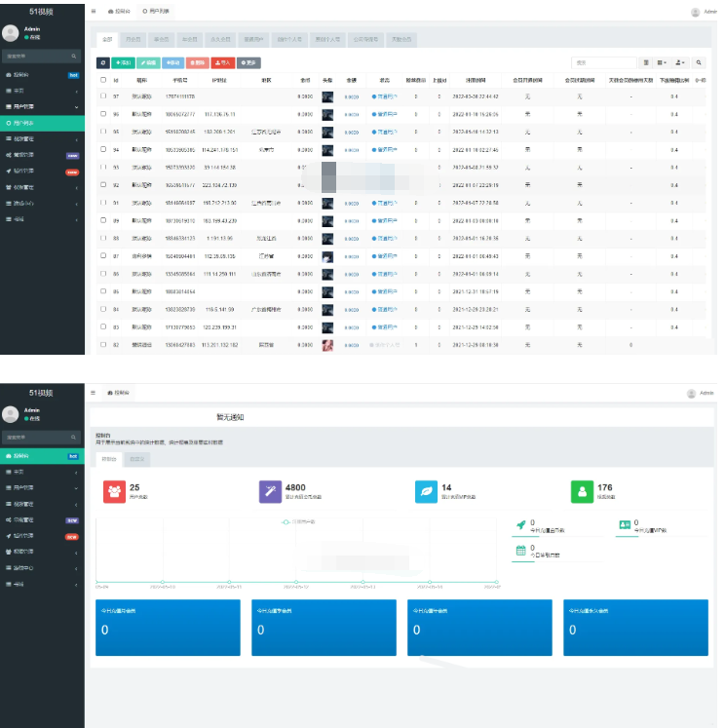Image resolution: width=726 pixels, height=728 pixels.
Task: Click the purple icon beside 4800
Action: coord(270,491)
